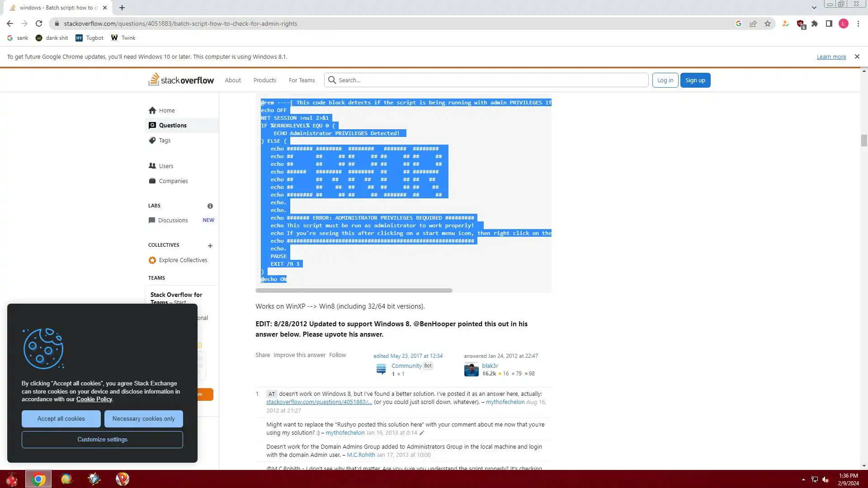Viewport: 868px width, 488px height.
Task: Open Chrome from the Windows taskbar
Action: point(38,479)
